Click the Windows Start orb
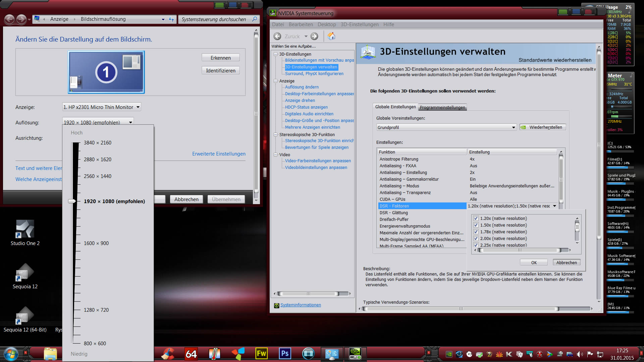 pyautogui.click(x=11, y=354)
